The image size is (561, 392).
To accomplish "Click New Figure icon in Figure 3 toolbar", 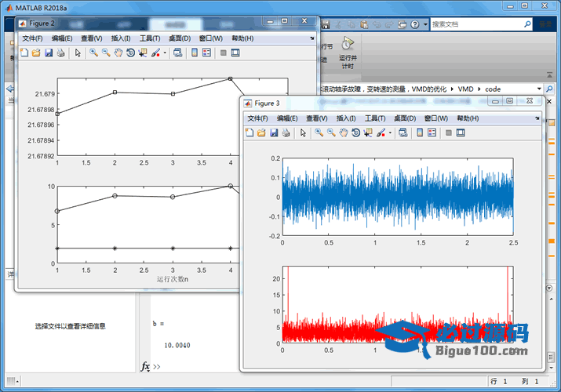I will 250,133.
